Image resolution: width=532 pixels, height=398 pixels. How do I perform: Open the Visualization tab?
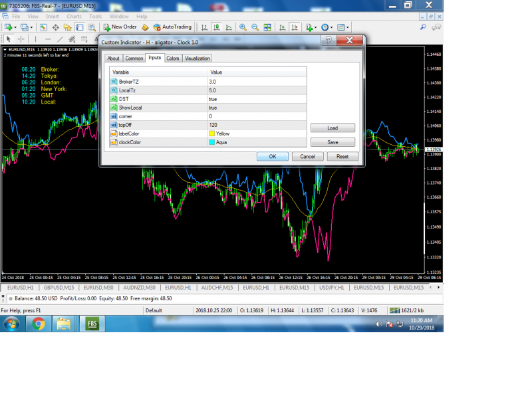(198, 58)
